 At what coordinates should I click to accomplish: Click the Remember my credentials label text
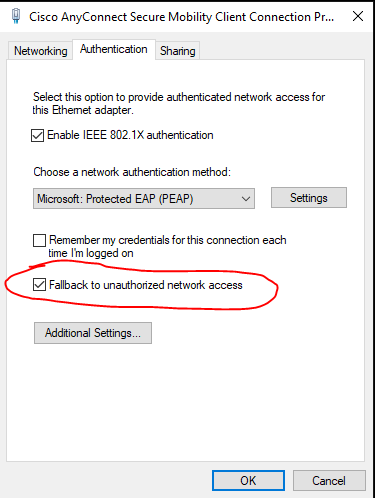coord(167,247)
